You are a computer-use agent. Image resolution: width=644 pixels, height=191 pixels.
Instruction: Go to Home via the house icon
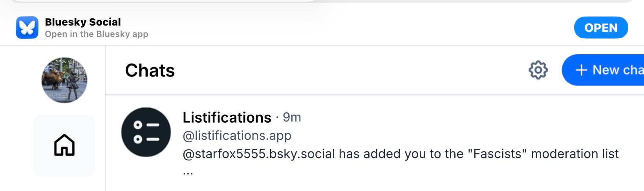coord(64,145)
